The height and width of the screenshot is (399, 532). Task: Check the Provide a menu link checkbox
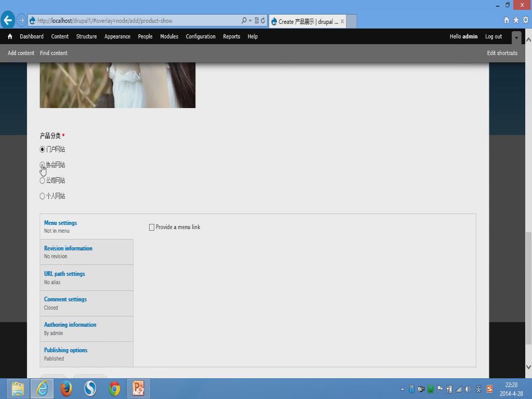pyautogui.click(x=152, y=228)
